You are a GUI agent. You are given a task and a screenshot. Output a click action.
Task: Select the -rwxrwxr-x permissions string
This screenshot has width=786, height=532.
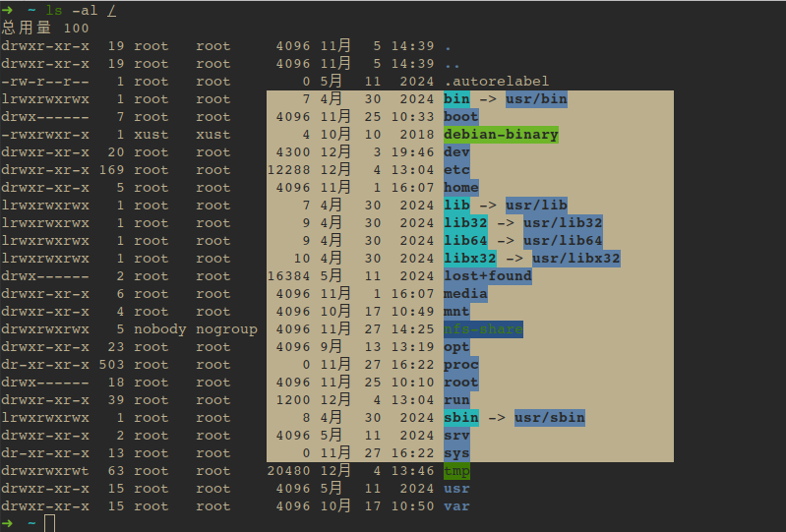45,135
